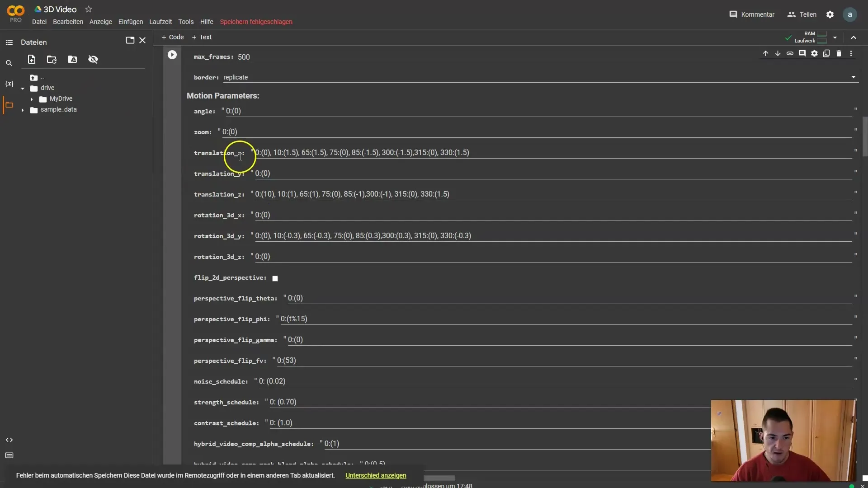Open cell editor settings gear
This screenshot has width=868, height=488.
[x=814, y=53]
